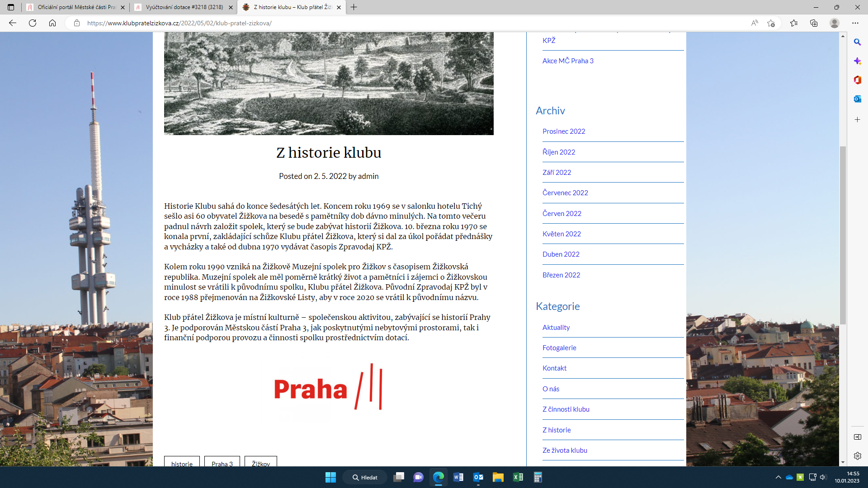Open Outlook icon in Edge sidebar
The height and width of the screenshot is (488, 868).
pyautogui.click(x=857, y=99)
